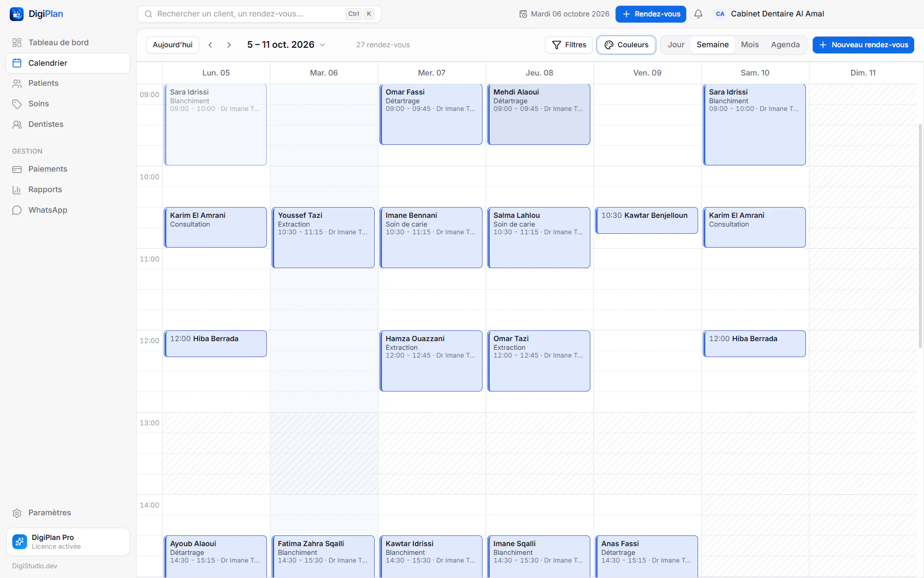
Task: Click the calendar icon beside today's date
Action: click(x=523, y=14)
